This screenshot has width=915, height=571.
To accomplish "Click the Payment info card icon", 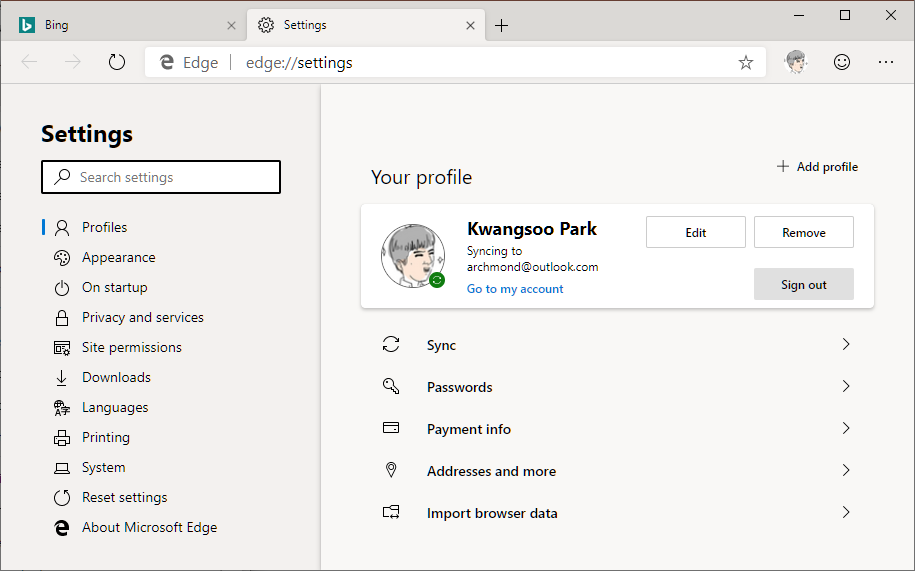I will [391, 428].
